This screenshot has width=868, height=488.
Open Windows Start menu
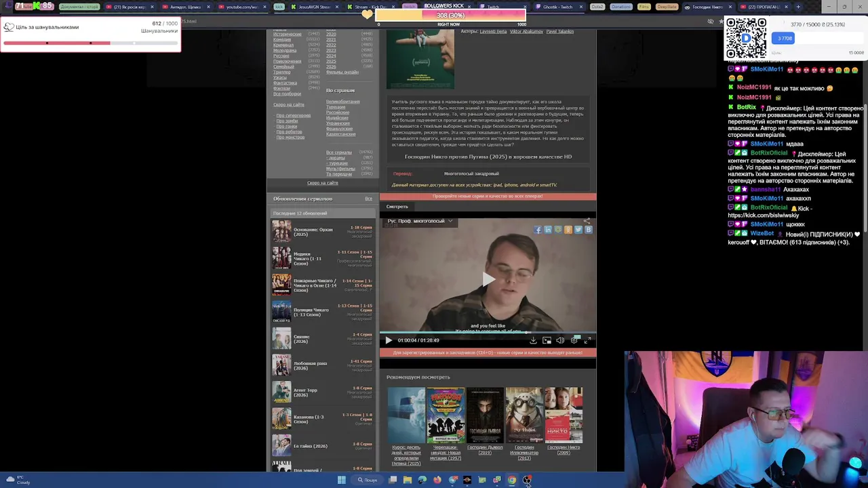(x=342, y=480)
